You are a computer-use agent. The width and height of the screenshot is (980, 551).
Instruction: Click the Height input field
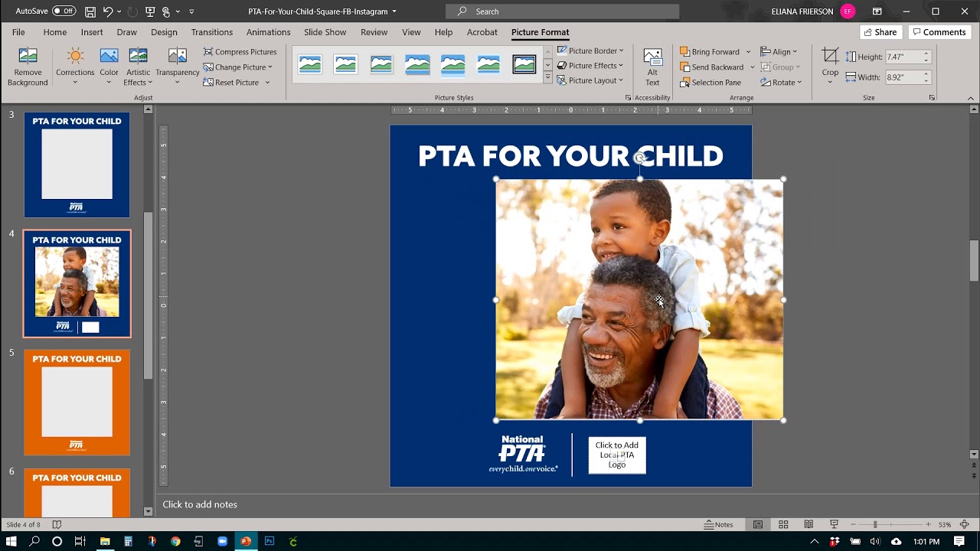903,57
